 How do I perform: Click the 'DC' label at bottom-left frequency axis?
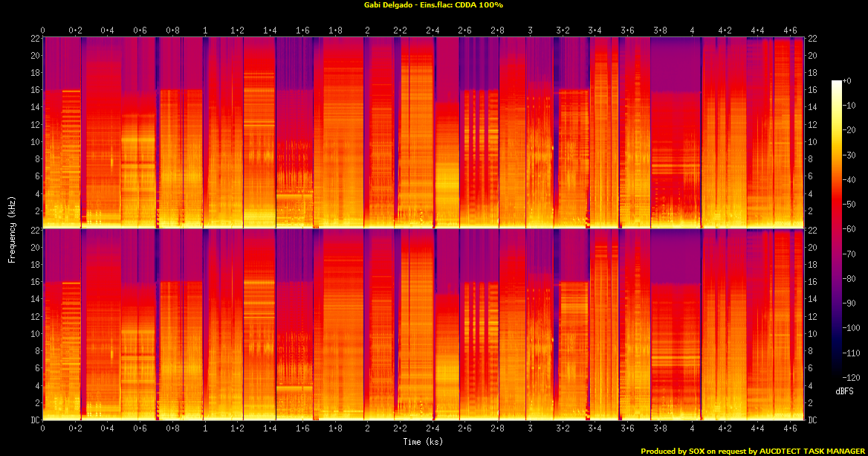click(x=35, y=420)
